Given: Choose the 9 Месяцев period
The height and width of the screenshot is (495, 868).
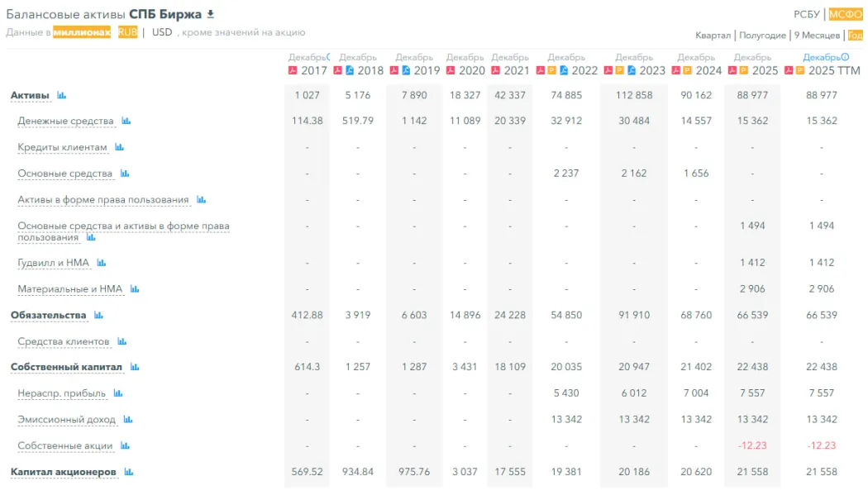Looking at the screenshot, I should point(817,36).
